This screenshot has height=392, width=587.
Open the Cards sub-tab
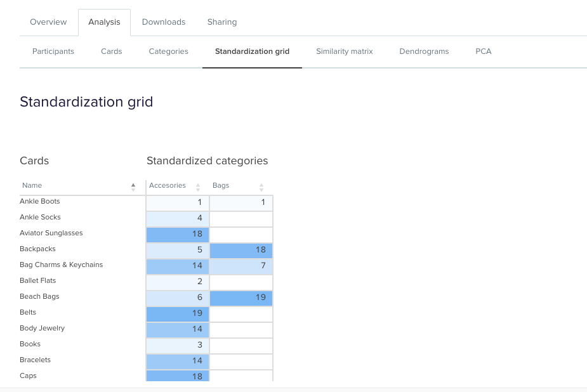pos(112,51)
